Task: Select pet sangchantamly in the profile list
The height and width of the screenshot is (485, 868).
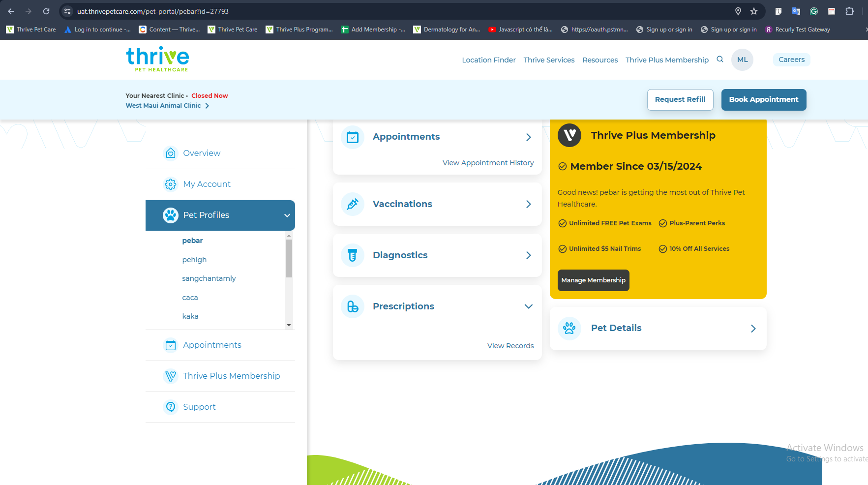Action: coord(209,278)
